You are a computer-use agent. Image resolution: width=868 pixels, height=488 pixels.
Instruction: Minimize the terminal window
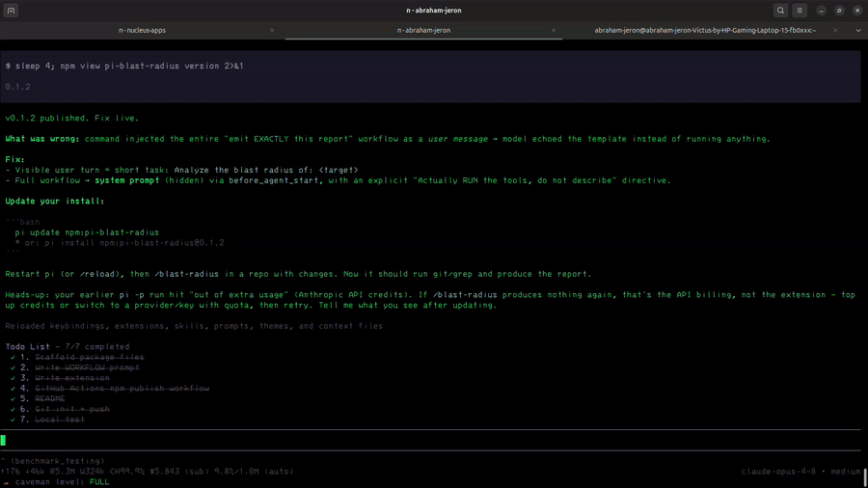pos(822,11)
